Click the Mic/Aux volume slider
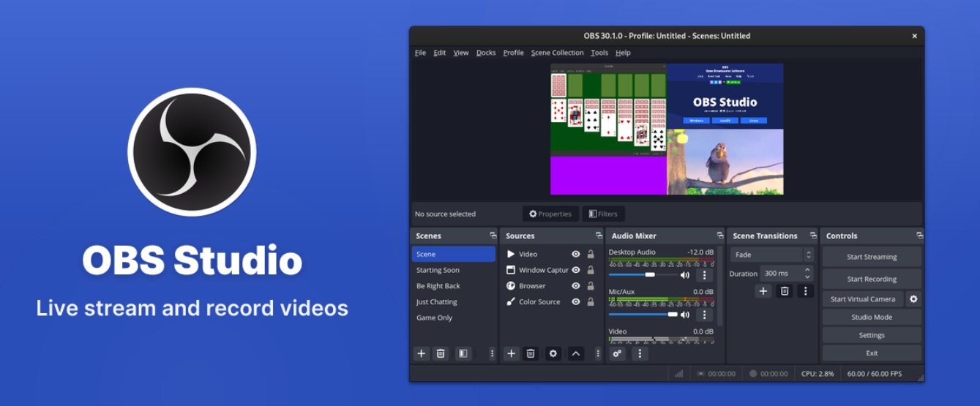Screen dimensions: 980x406 pos(643,315)
